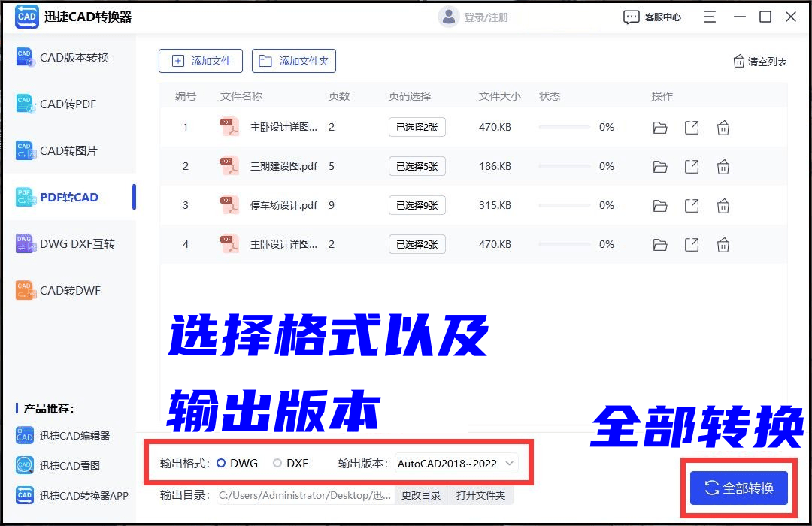Image resolution: width=812 pixels, height=526 pixels.
Task: Open folder for 停车场设计.pdf row
Action: click(660, 206)
